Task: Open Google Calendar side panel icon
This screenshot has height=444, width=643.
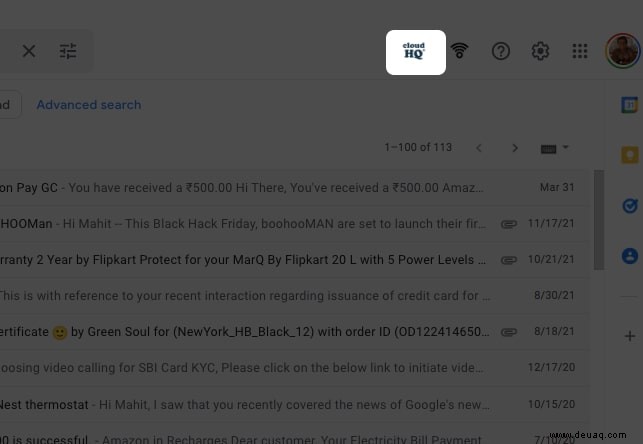Action: (629, 105)
